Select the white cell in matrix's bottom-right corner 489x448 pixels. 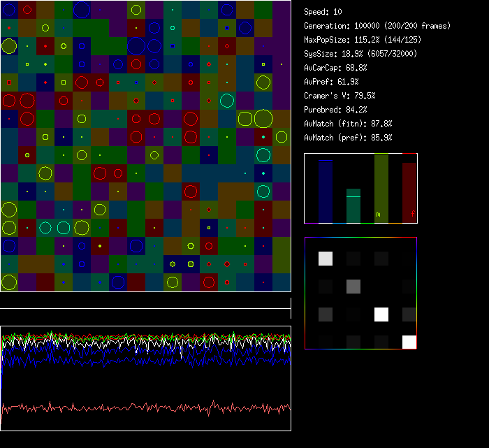(x=409, y=342)
